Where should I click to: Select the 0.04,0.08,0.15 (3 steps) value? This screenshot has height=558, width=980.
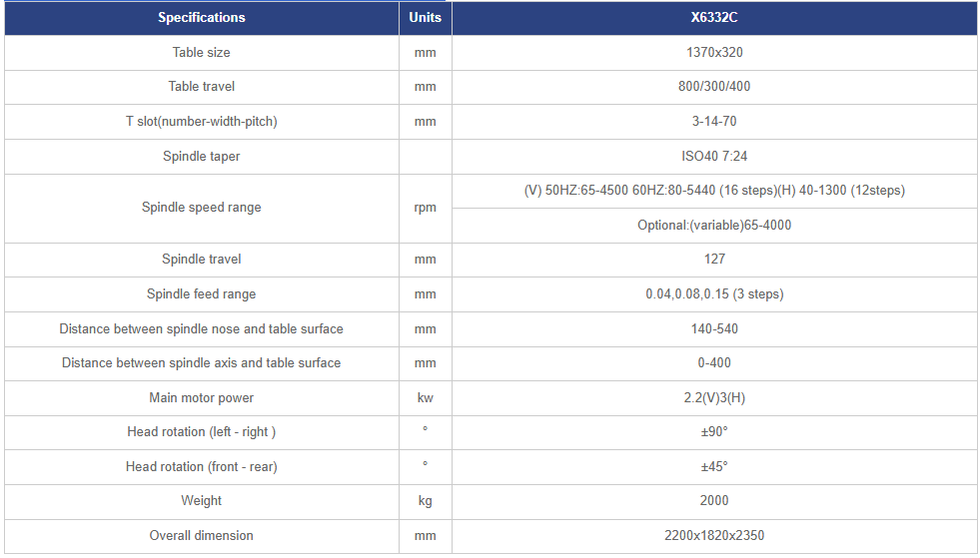(x=714, y=294)
